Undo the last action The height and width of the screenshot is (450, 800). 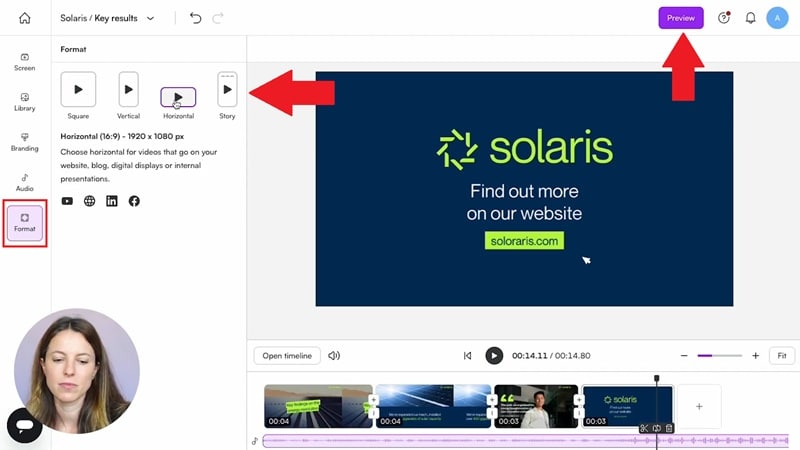pos(195,18)
